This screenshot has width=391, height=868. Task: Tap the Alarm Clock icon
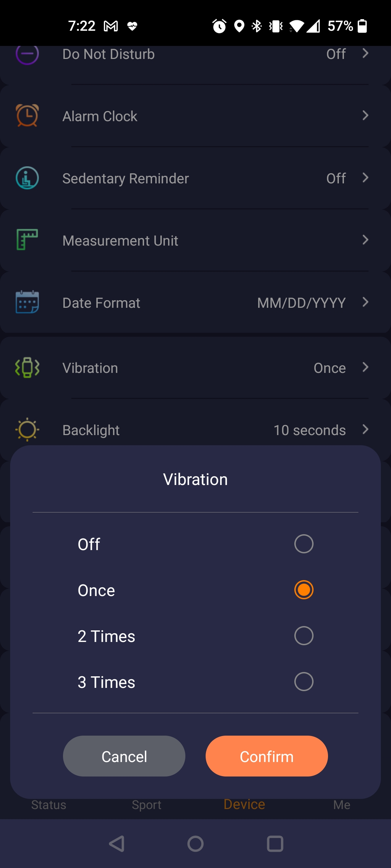27,116
